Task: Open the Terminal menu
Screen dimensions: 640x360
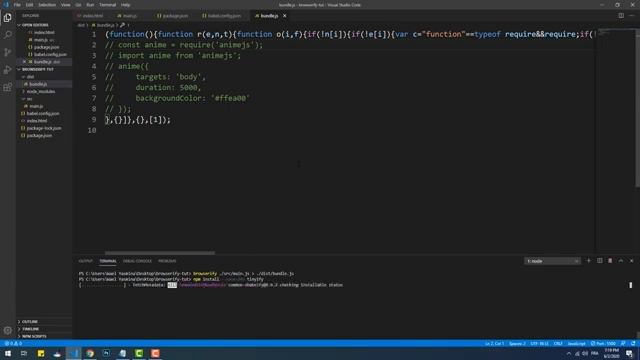Action: [x=107, y=5]
